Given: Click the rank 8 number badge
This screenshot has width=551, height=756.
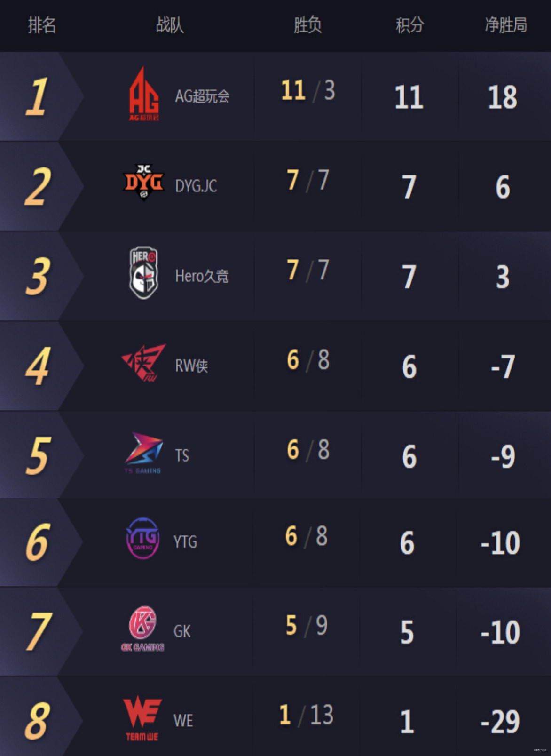Looking at the screenshot, I should pyautogui.click(x=37, y=721).
